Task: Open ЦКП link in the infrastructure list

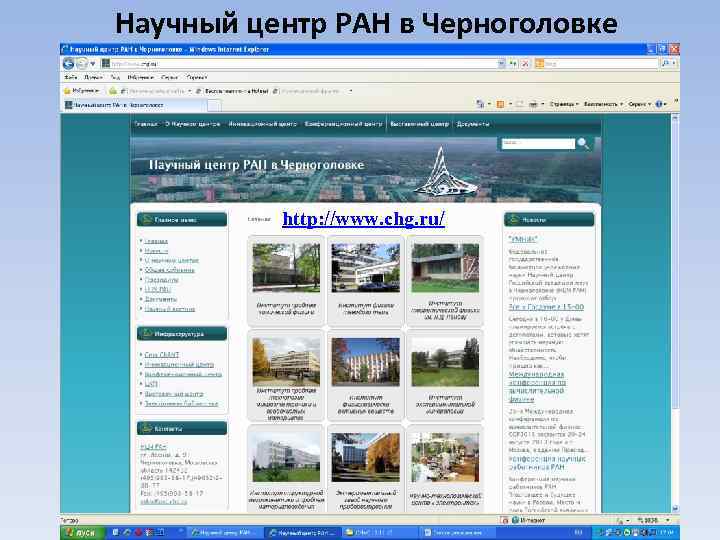Action: [151, 384]
